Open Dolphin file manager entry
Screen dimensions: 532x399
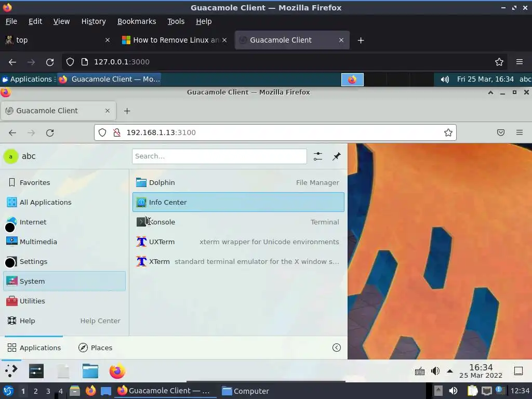238,182
